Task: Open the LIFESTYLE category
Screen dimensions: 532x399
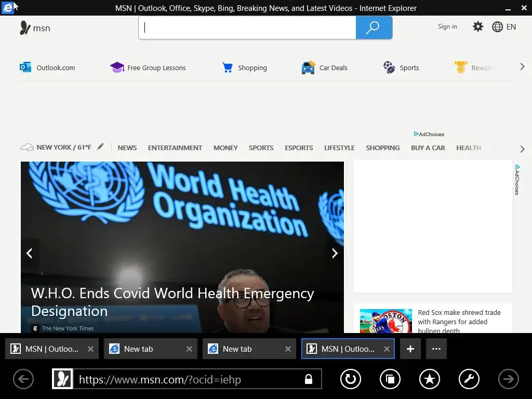Action: [x=339, y=148]
